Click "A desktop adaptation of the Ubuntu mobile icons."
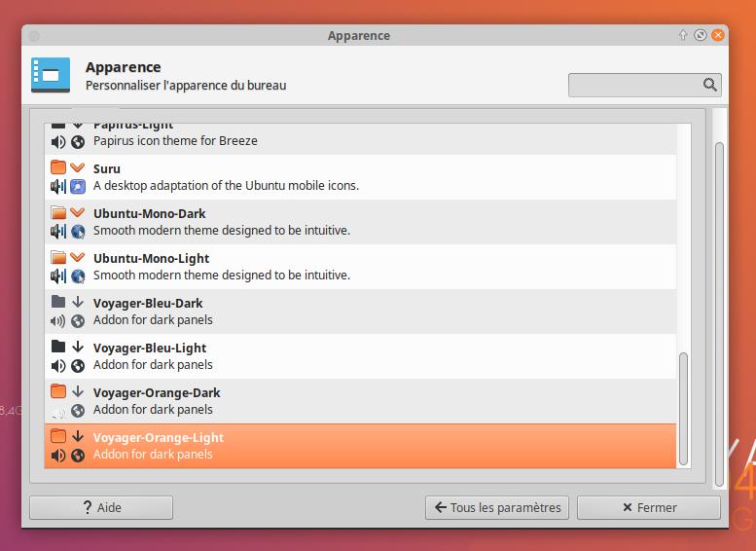756x551 pixels. pyautogui.click(x=226, y=186)
